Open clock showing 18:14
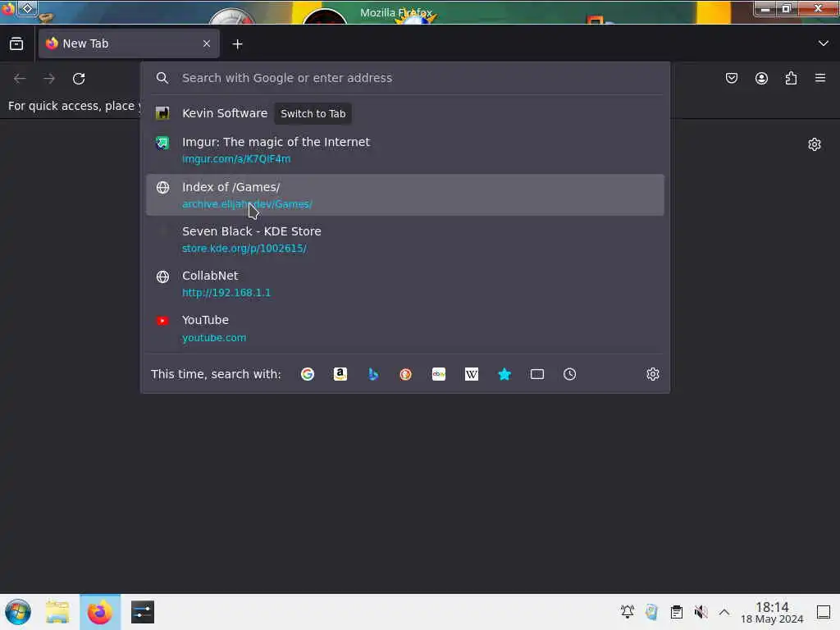Viewport: 840px width, 630px height. (772, 612)
